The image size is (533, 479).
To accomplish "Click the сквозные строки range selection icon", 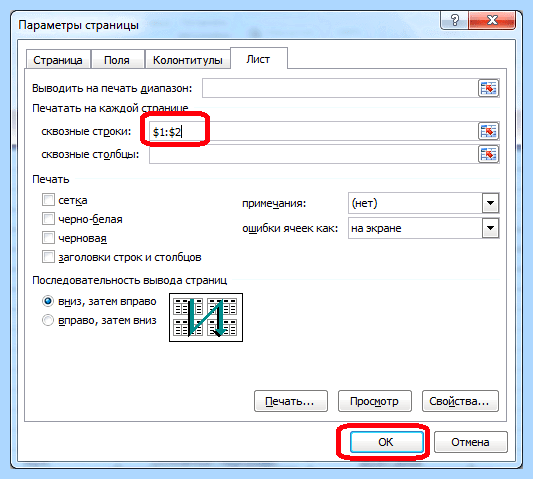I will point(488,131).
